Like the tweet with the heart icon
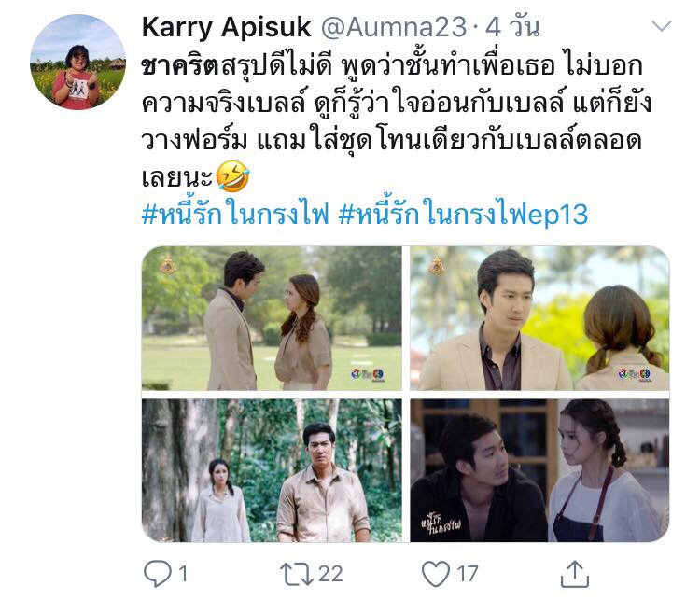This screenshot has height=600, width=700. [436, 574]
